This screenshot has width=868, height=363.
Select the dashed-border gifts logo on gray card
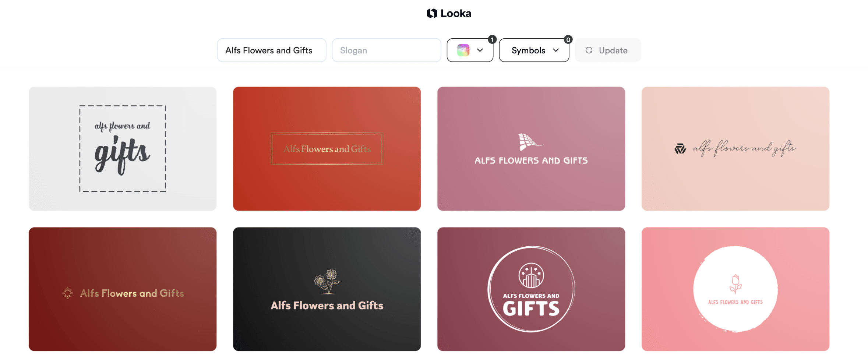click(123, 149)
